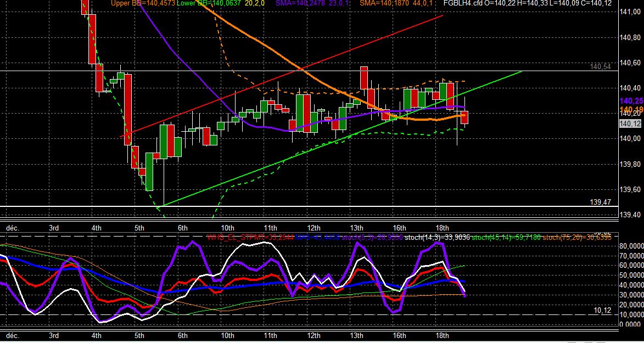
Task: Click 10th on the price chart date axis
Action: (x=227, y=228)
